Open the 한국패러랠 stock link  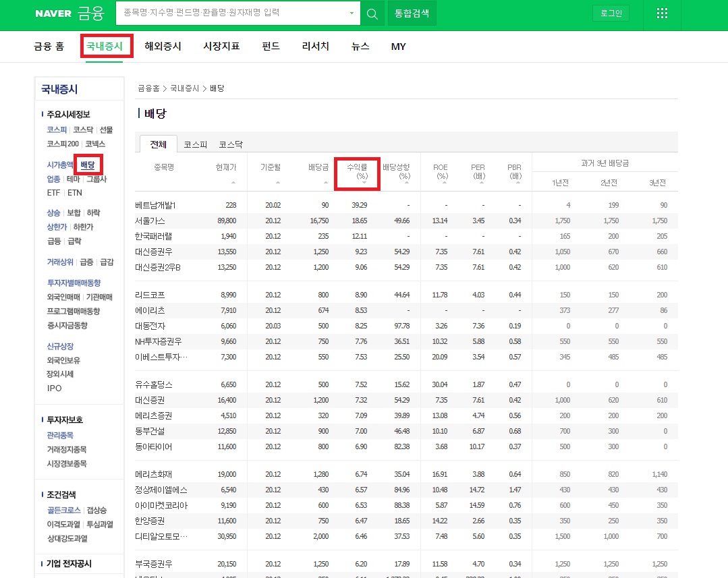click(153, 236)
